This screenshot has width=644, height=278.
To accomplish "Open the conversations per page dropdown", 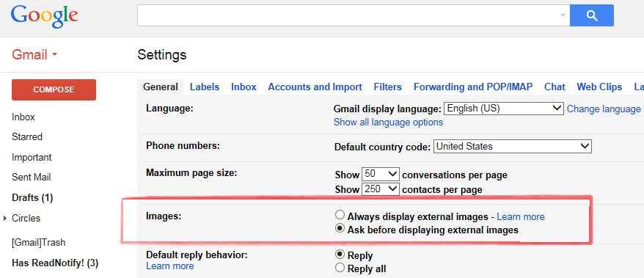I will coord(380,174).
